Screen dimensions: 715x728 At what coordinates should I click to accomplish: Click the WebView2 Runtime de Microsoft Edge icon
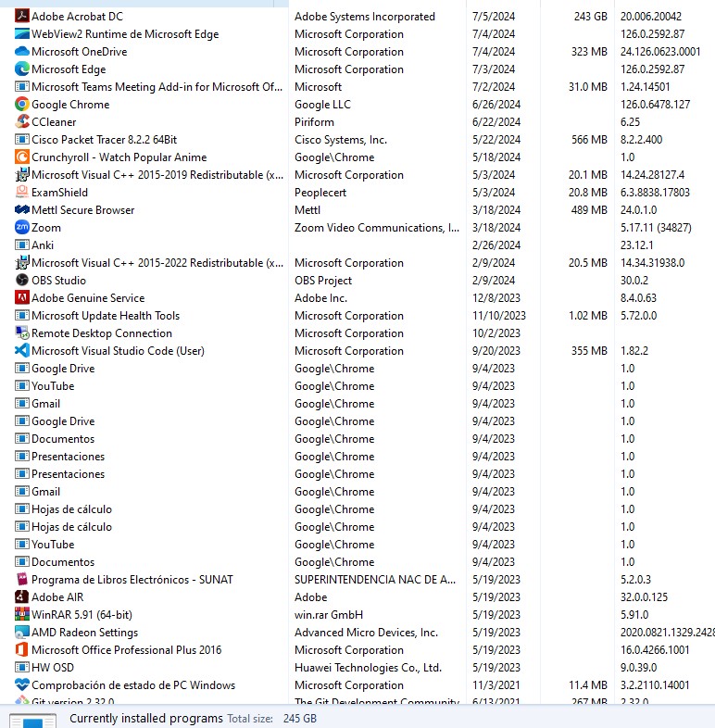tap(22, 34)
